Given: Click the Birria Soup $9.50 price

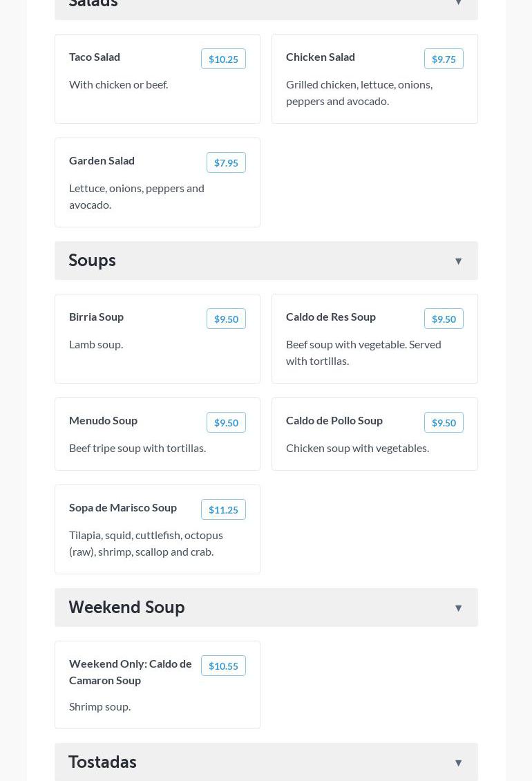Looking at the screenshot, I should click(226, 319).
